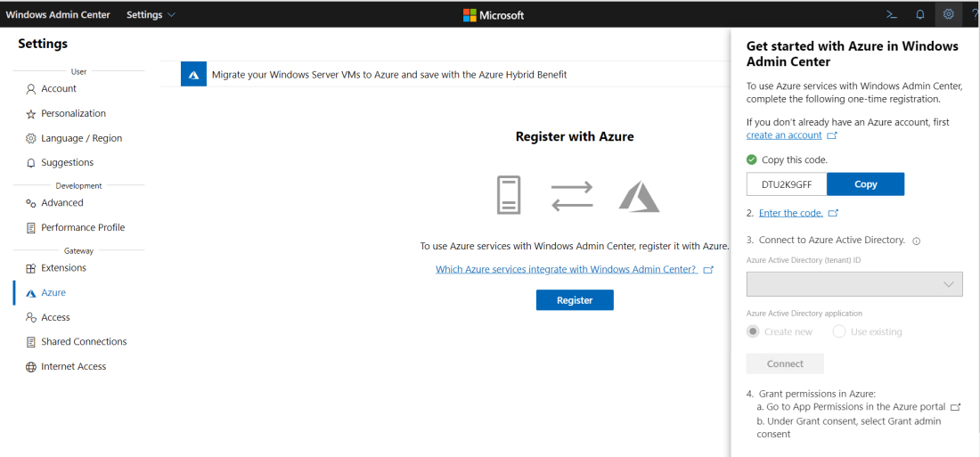Open the create an account link
This screenshot has width=980, height=457.
click(784, 135)
